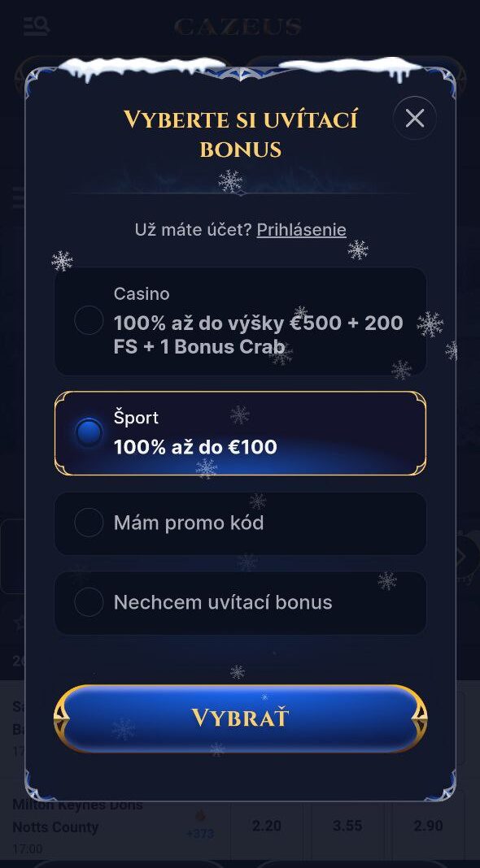Tap the favorite star icon behind dialog
The width and height of the screenshot is (480, 868).
[19, 623]
